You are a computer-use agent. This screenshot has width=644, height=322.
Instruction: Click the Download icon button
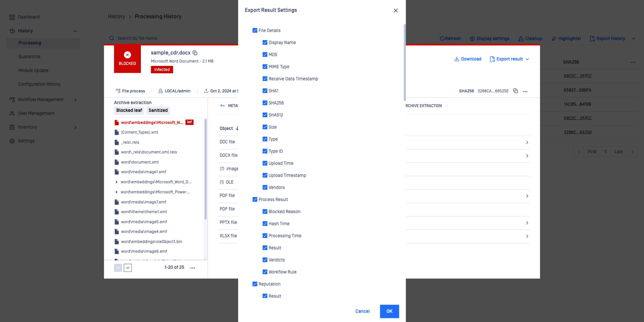click(456, 59)
